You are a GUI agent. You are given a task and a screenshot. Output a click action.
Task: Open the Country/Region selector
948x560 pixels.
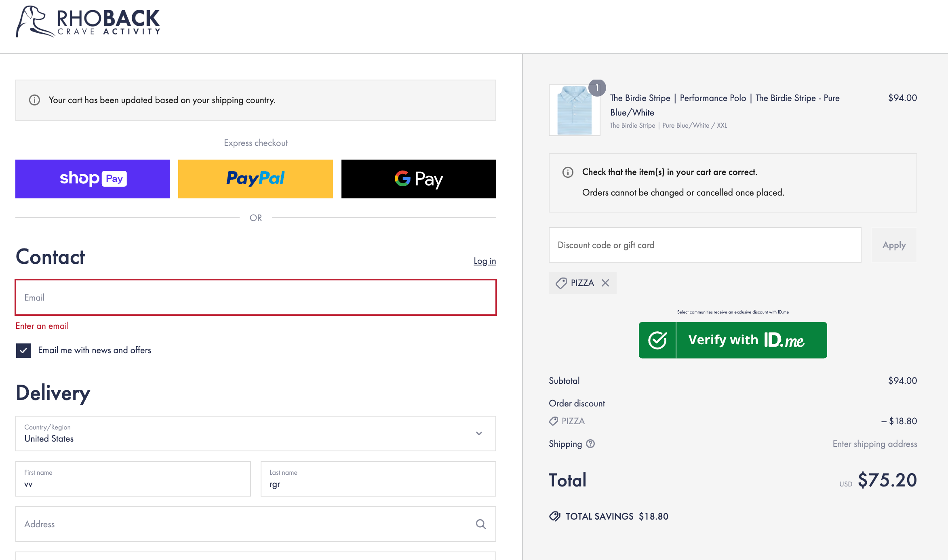tap(255, 434)
